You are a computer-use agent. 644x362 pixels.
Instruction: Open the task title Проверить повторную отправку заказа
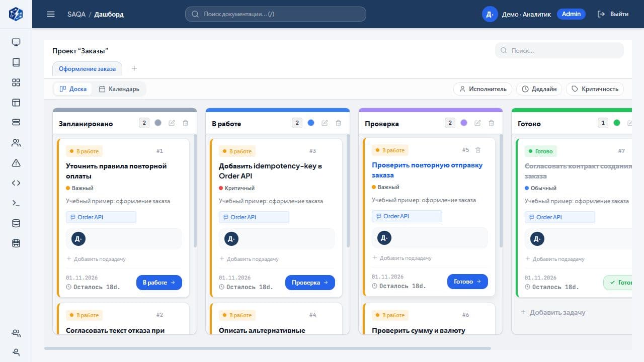427,170
